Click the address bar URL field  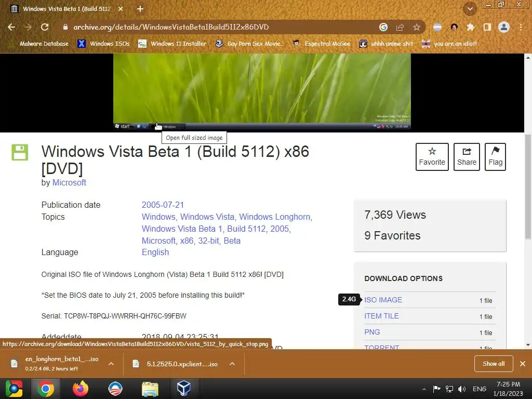(x=217, y=27)
